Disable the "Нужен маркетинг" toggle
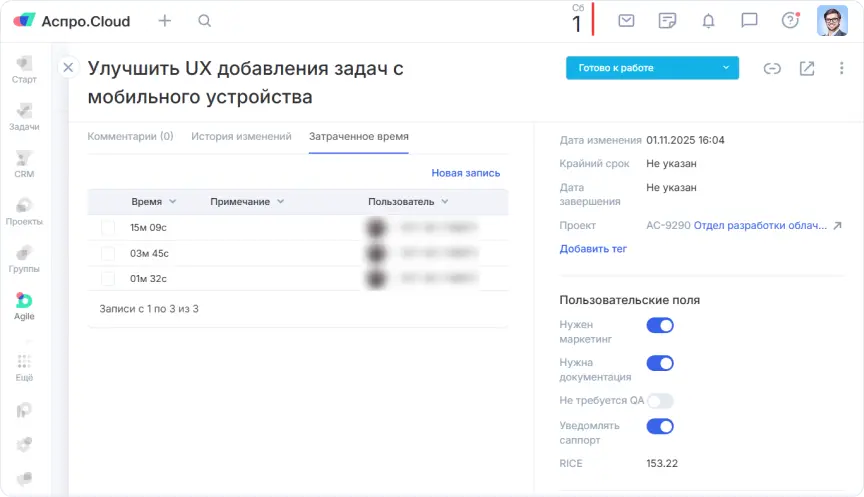 pos(660,325)
